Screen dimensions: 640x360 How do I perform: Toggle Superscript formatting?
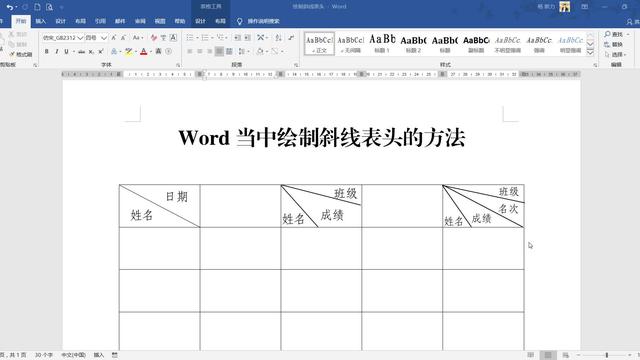101,51
